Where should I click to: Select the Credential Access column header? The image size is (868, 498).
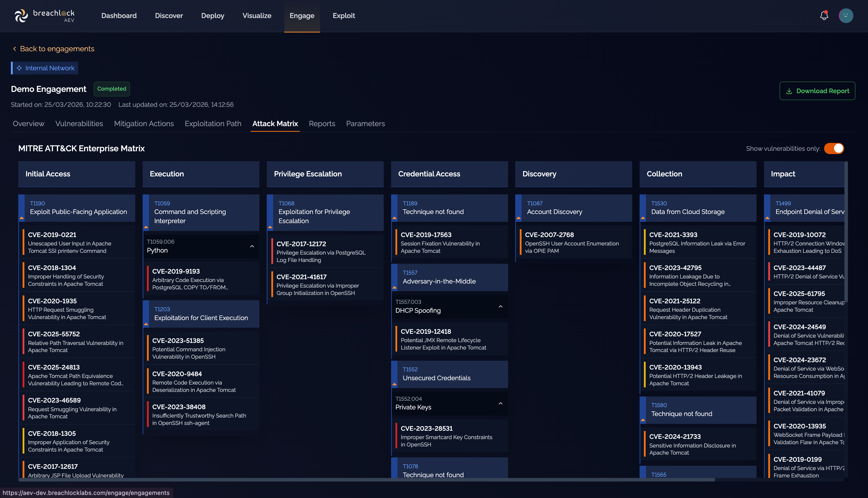449,174
